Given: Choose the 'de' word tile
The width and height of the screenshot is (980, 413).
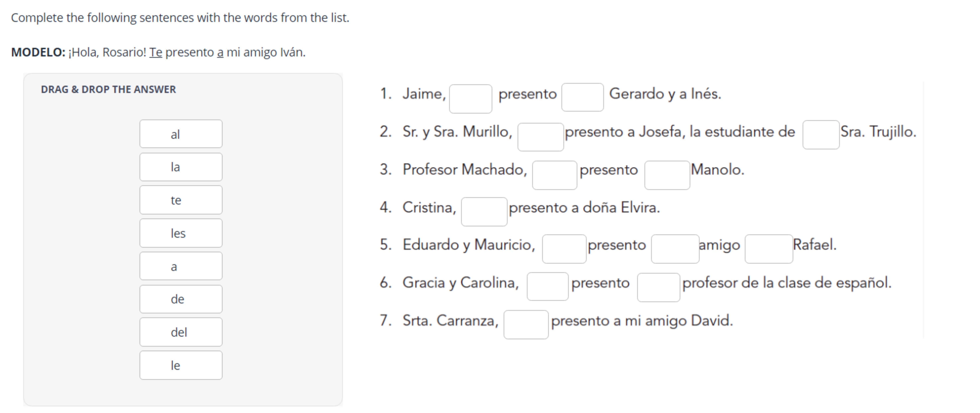Looking at the screenshot, I should tap(181, 299).
